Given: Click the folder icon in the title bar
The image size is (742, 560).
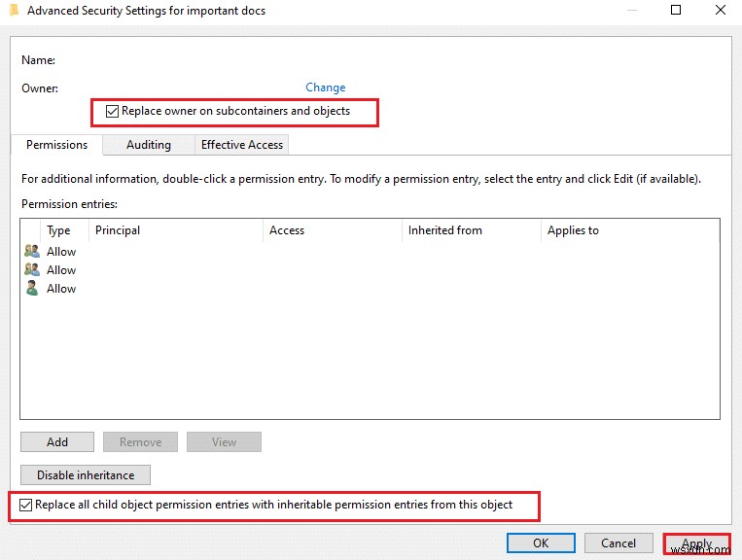Looking at the screenshot, I should [15, 11].
